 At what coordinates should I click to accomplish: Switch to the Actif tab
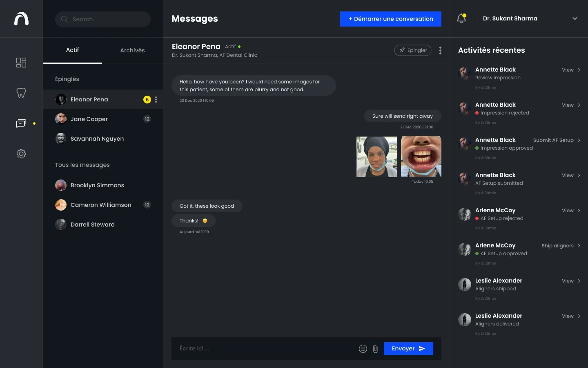(x=72, y=50)
